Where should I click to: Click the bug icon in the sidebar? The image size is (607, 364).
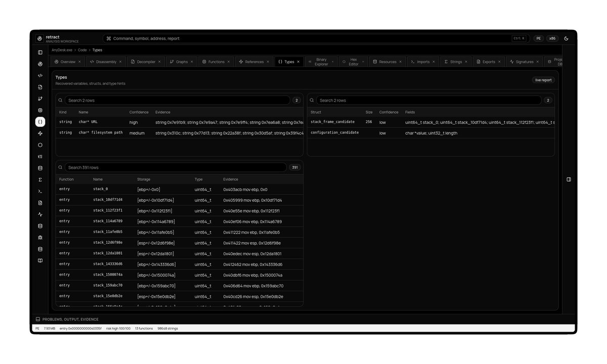(x=40, y=237)
